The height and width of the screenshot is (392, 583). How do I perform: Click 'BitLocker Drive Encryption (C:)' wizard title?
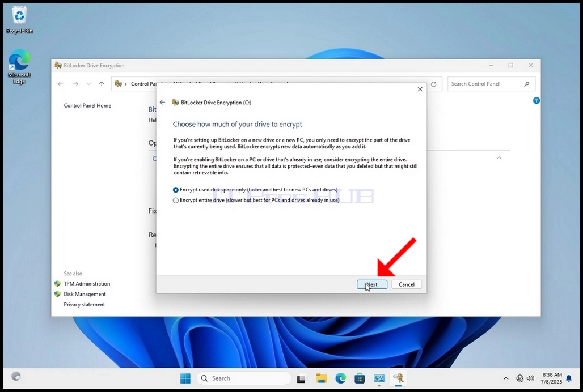(x=216, y=103)
